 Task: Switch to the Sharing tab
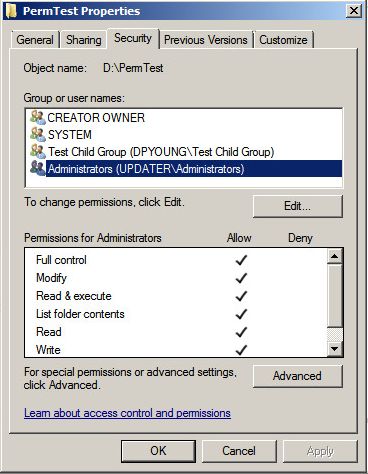(x=83, y=40)
